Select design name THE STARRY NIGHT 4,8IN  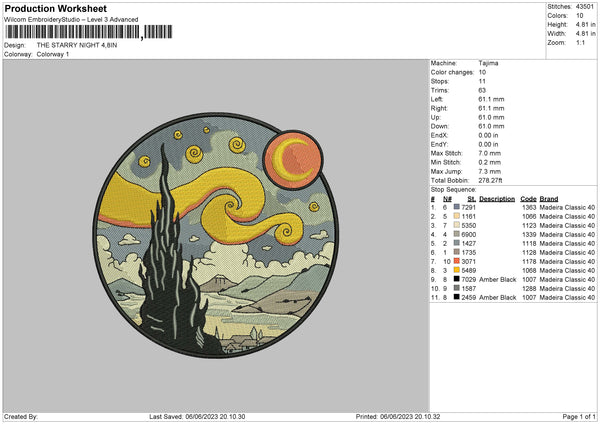click(77, 45)
